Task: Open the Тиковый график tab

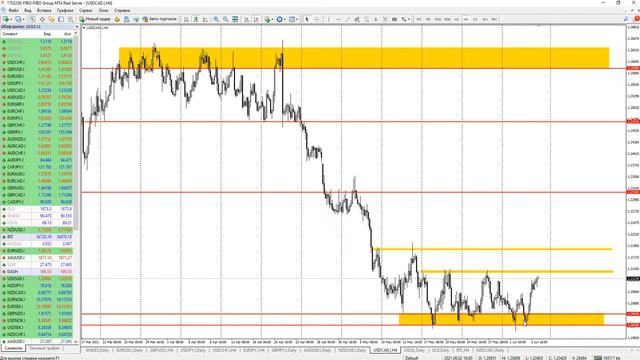Action: tap(44, 349)
